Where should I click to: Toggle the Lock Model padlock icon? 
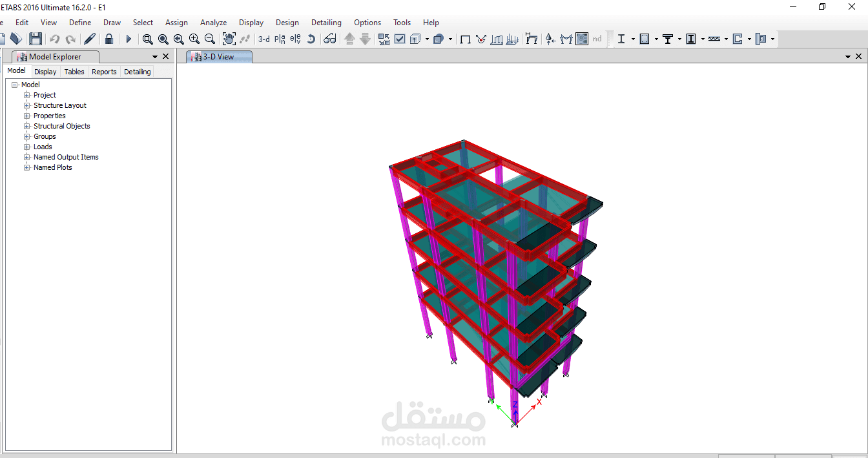tap(108, 39)
